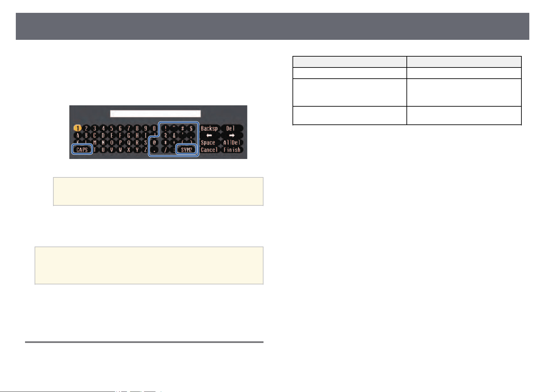Viewport: 555px width, 392px height.
Task: Select the letter M key
Action: [95, 143]
